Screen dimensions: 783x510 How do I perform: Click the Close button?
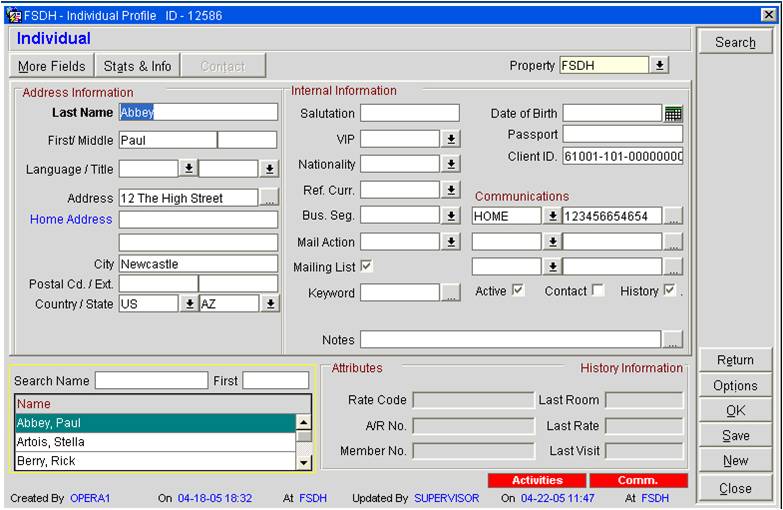click(735, 488)
